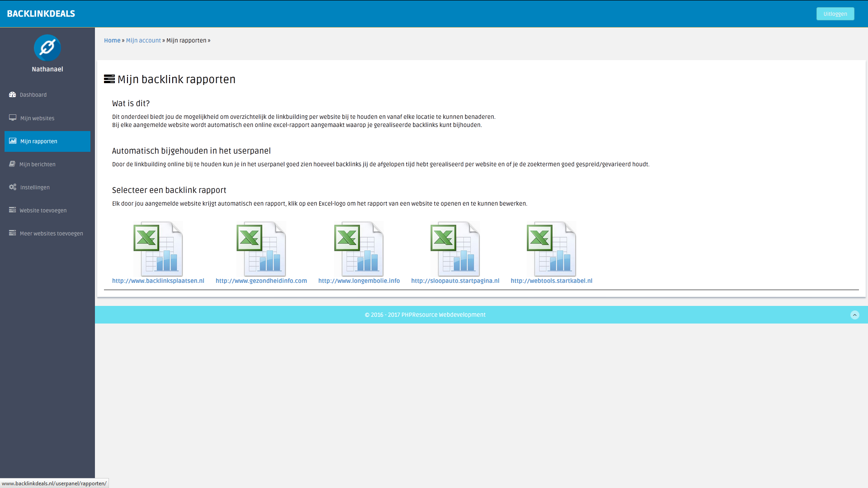The image size is (868, 488).
Task: Click the monitor icon next to Mijn websites
Action: coord(13,118)
